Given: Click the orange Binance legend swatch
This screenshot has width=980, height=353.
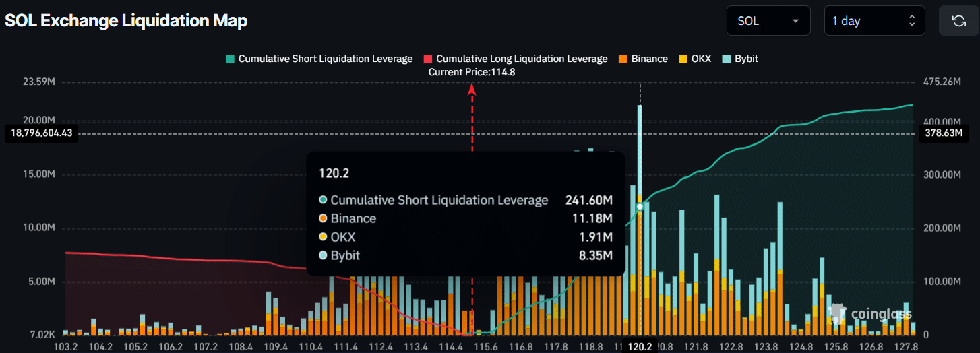Looking at the screenshot, I should (x=623, y=59).
